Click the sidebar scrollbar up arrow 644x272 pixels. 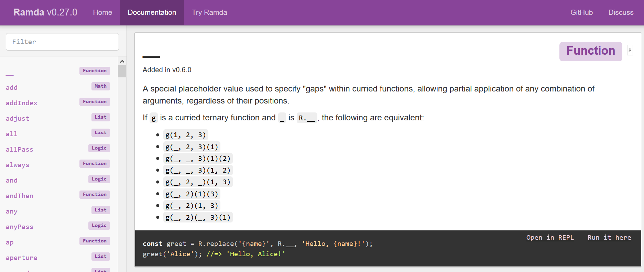(122, 61)
